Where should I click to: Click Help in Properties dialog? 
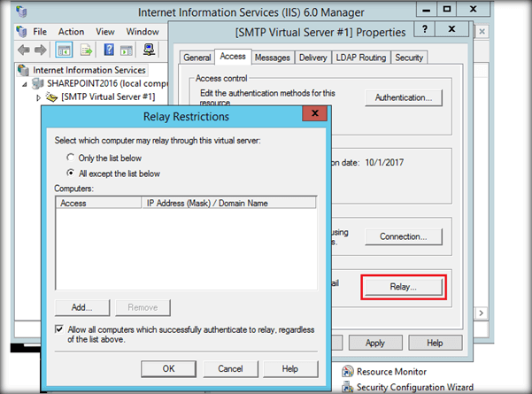click(435, 343)
